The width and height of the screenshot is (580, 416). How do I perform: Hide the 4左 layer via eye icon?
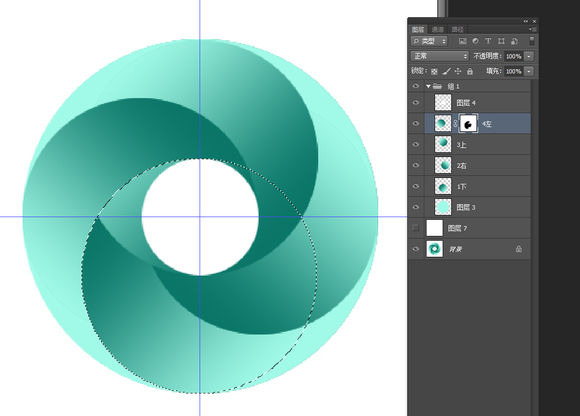pos(416,124)
